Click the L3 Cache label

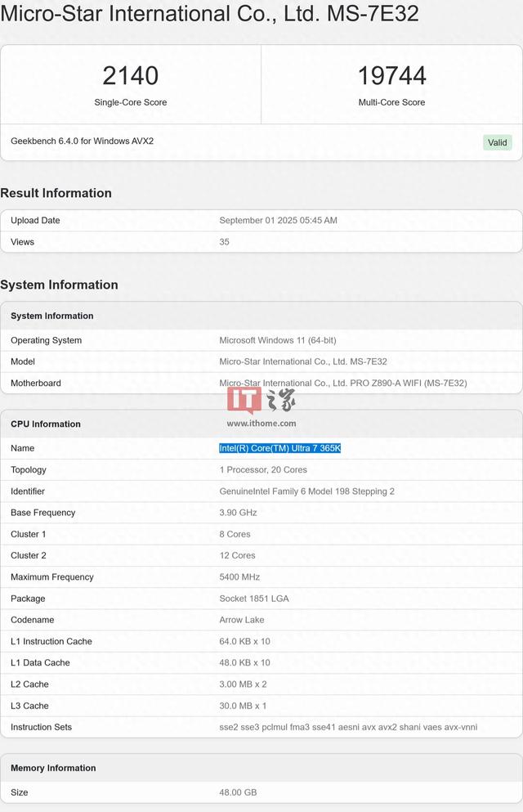[x=29, y=706]
